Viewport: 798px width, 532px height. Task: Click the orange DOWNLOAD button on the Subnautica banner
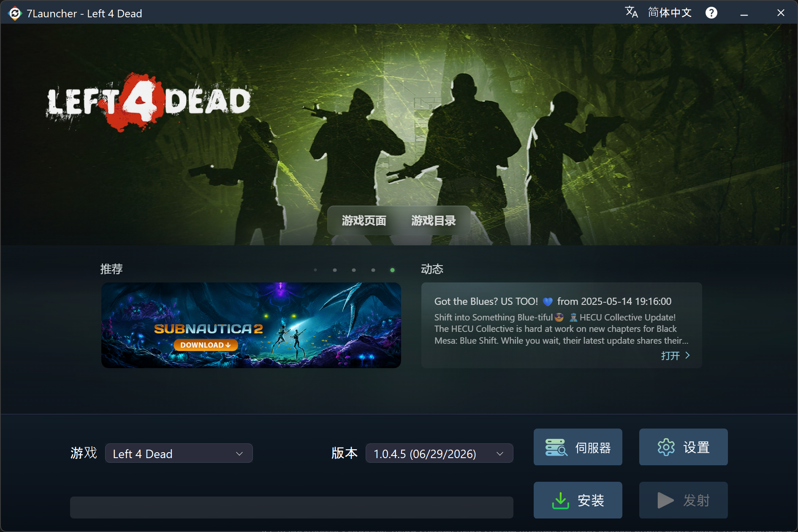coord(206,345)
